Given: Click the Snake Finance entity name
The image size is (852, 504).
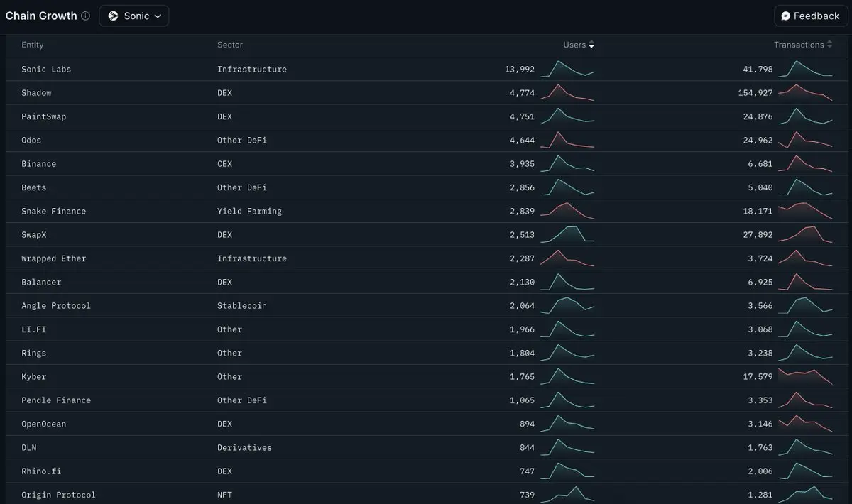Looking at the screenshot, I should click(54, 211).
